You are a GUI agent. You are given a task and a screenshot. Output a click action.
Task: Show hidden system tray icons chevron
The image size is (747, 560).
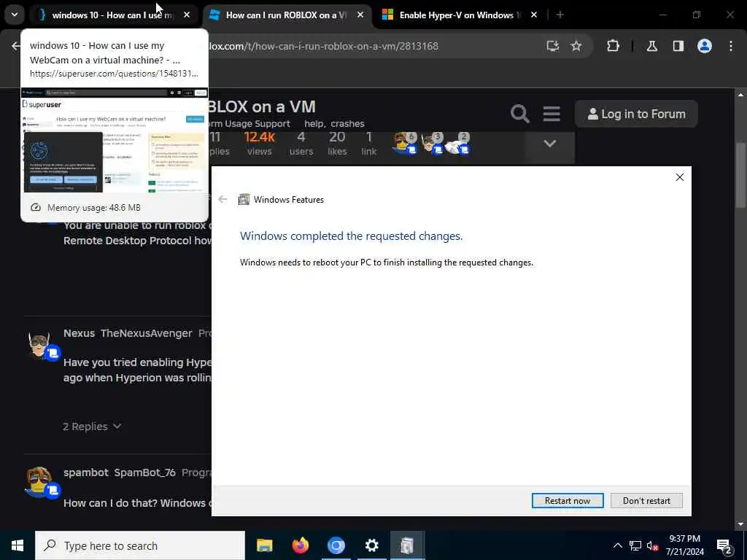tap(617, 545)
